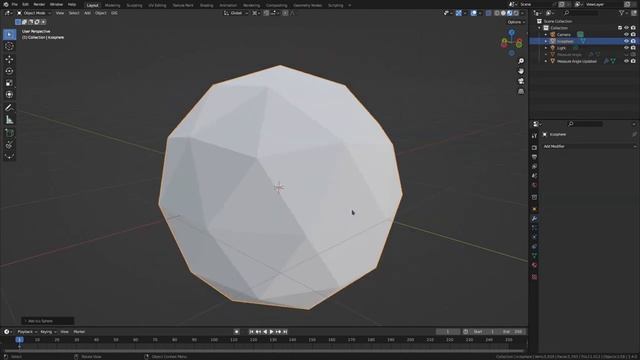Click the Z axis on navigation gizmo
640x360 pixels.
click(x=511, y=32)
